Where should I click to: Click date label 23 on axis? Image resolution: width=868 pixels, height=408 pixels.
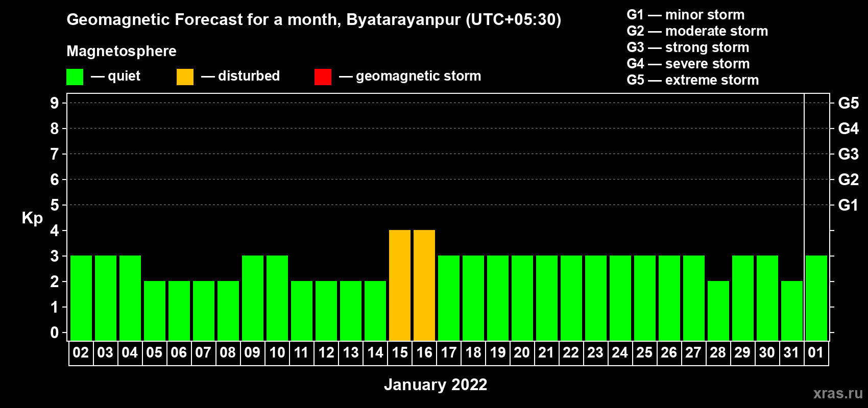(595, 352)
